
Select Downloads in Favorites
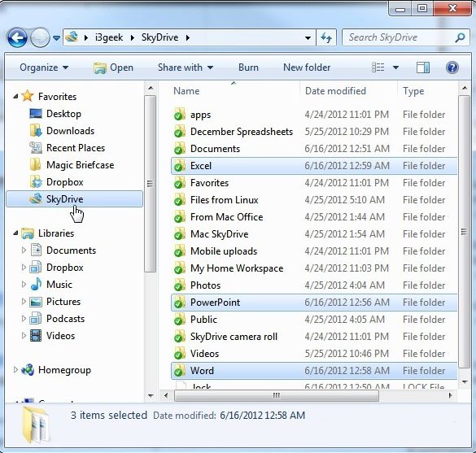[x=70, y=131]
